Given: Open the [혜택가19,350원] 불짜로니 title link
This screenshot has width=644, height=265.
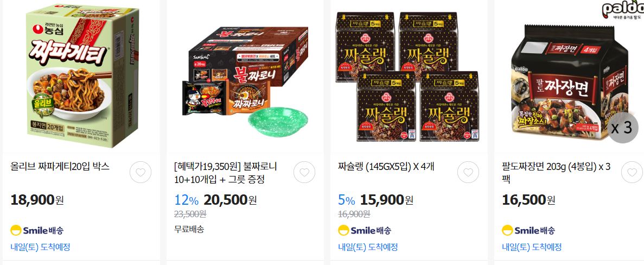Looking at the screenshot, I should click(x=226, y=173).
